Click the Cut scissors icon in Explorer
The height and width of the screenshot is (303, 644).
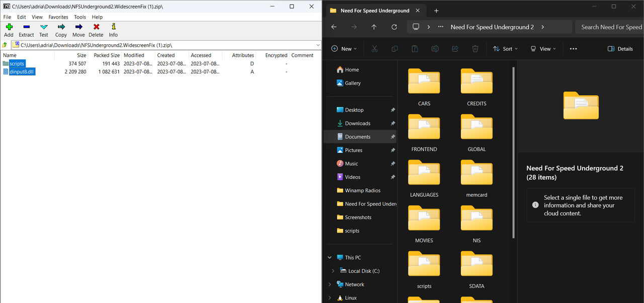(x=374, y=49)
